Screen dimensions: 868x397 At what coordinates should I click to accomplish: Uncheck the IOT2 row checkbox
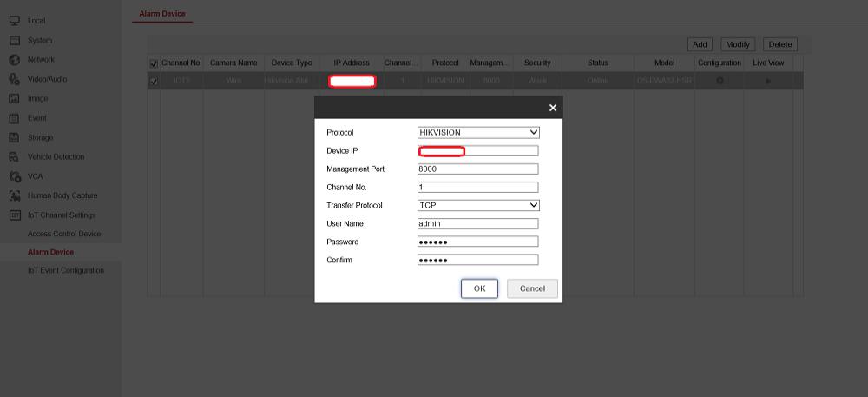click(x=154, y=82)
